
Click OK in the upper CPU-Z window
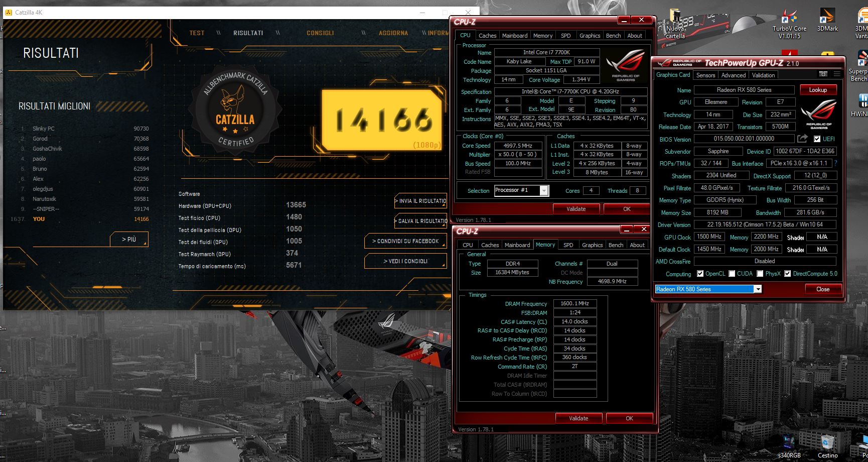627,209
